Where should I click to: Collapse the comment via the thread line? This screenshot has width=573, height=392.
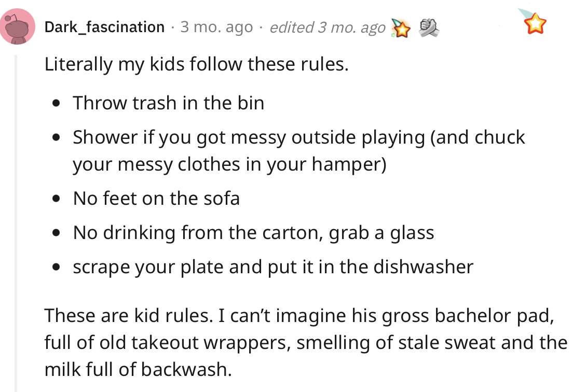pyautogui.click(x=16, y=223)
